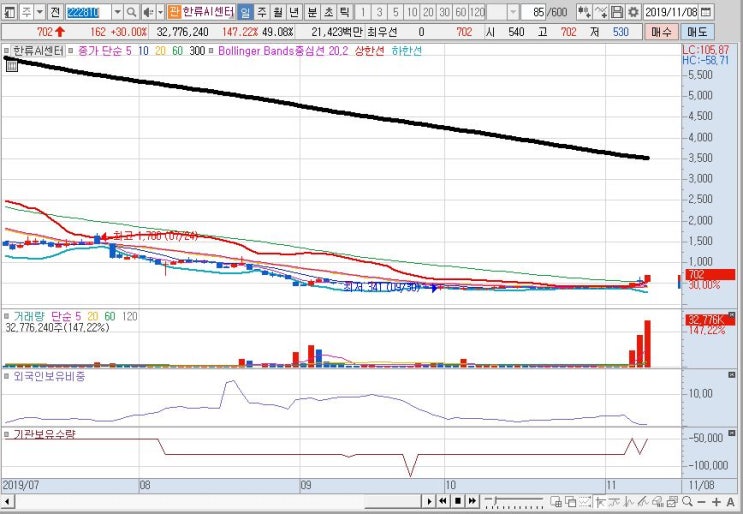Open the 주 market-type dropdown arrow
Image resolution: width=743 pixels, height=514 pixels.
point(40,12)
